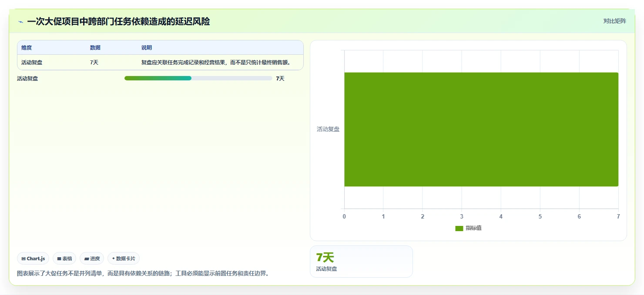Viewport: 644px width, 295px height.
Task: Click the x-axis tick label 7
Action: (618, 216)
